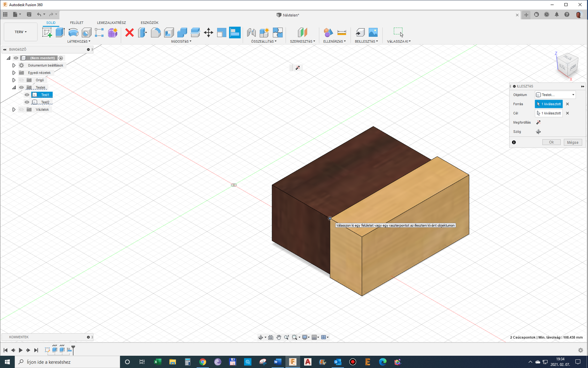Expand the Vázlatok node
This screenshot has width=588, height=368.
(x=14, y=109)
